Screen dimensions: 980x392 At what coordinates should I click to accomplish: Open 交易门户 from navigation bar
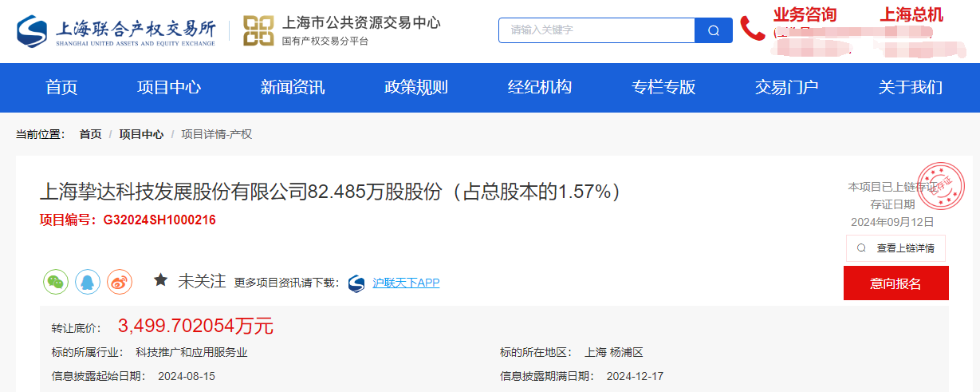click(x=787, y=88)
